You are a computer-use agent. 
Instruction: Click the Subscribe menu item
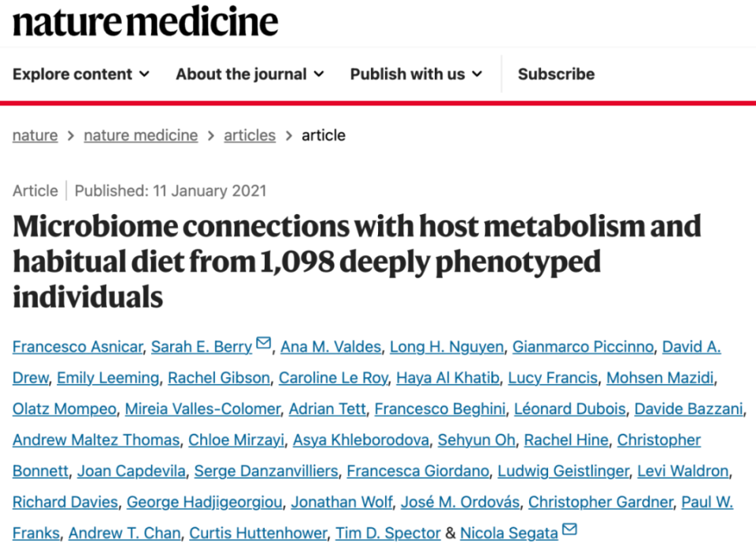pyautogui.click(x=556, y=74)
